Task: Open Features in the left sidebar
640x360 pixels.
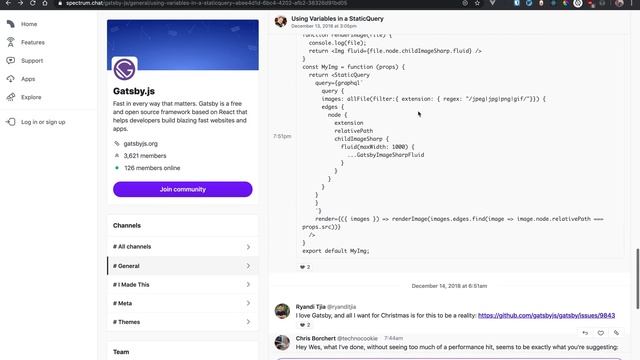Action: (33, 42)
